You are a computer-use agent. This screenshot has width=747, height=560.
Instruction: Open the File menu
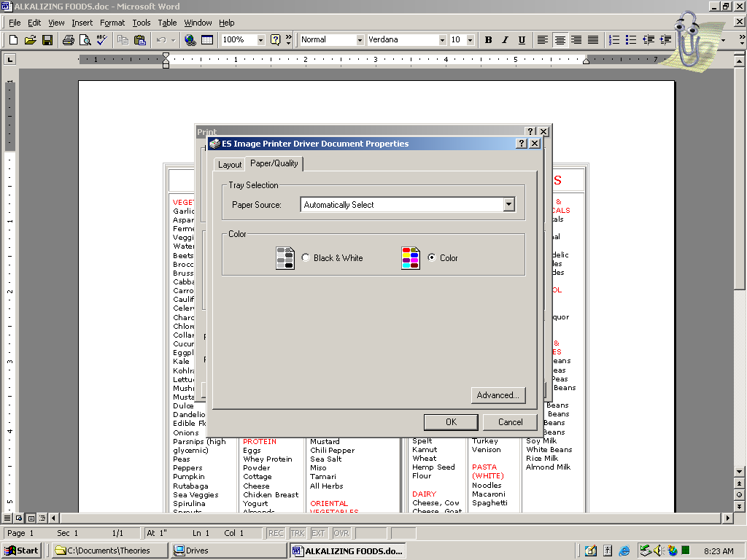pos(15,23)
